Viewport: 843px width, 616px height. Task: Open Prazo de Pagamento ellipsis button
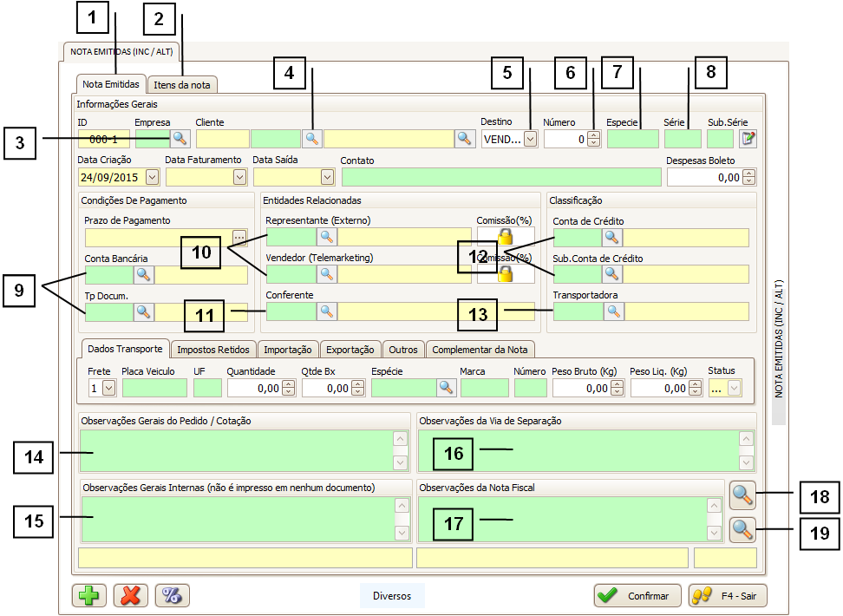tap(240, 237)
